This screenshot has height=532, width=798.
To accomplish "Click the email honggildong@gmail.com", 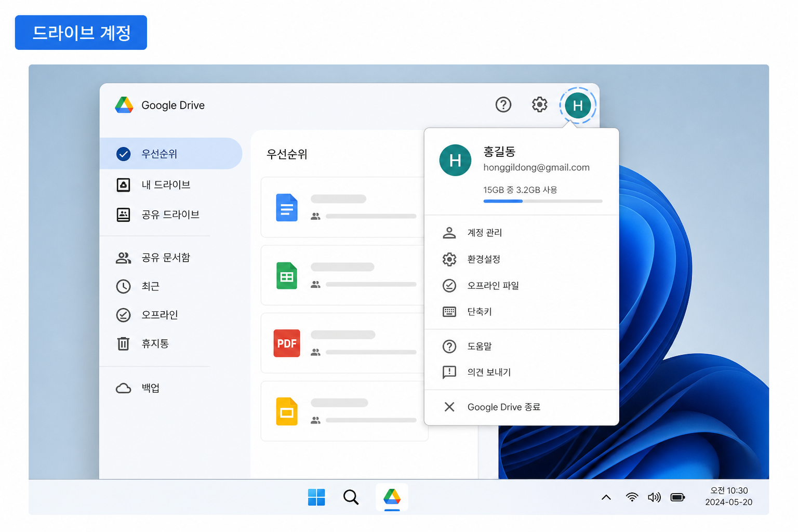I will (x=536, y=167).
